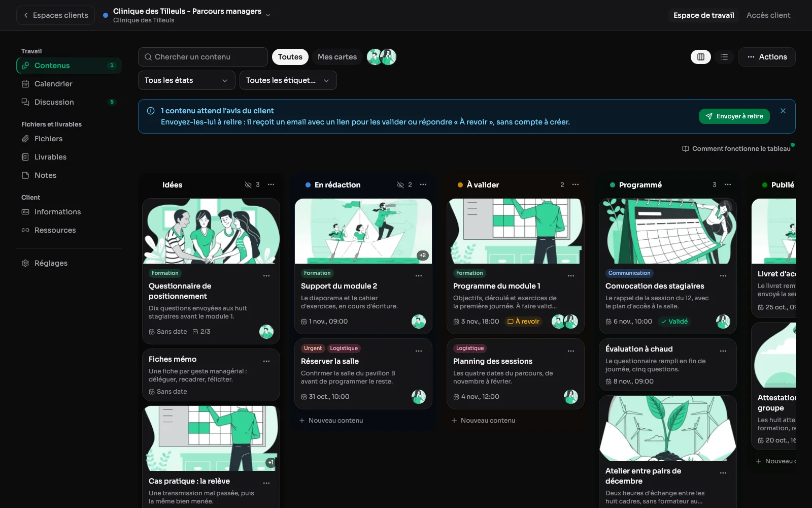
Task: Click the À revoir status on Programme card
Action: [523, 322]
